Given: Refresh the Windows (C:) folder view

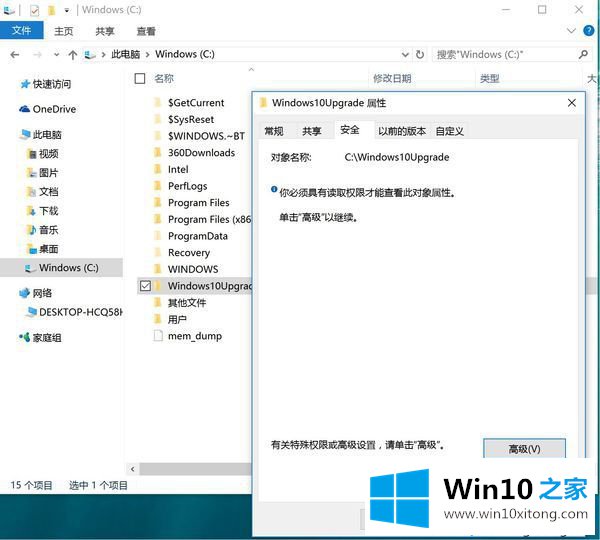Looking at the screenshot, I should point(420,55).
